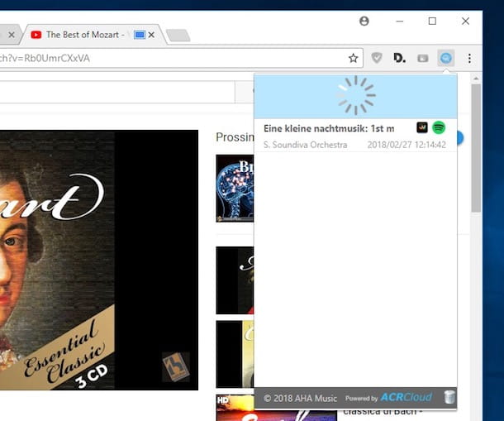The height and width of the screenshot is (421, 504).
Task: Maximize the Chrome window
Action: point(432,22)
